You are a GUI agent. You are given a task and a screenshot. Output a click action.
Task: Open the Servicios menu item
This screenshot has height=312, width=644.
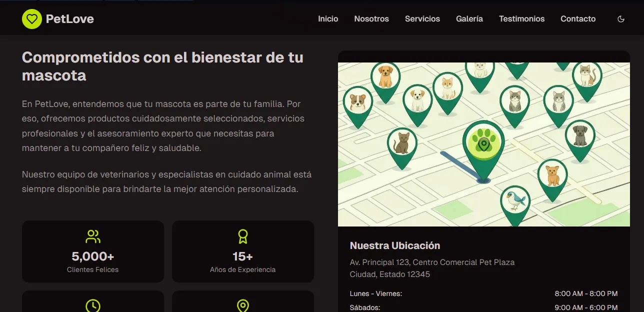[x=422, y=19]
